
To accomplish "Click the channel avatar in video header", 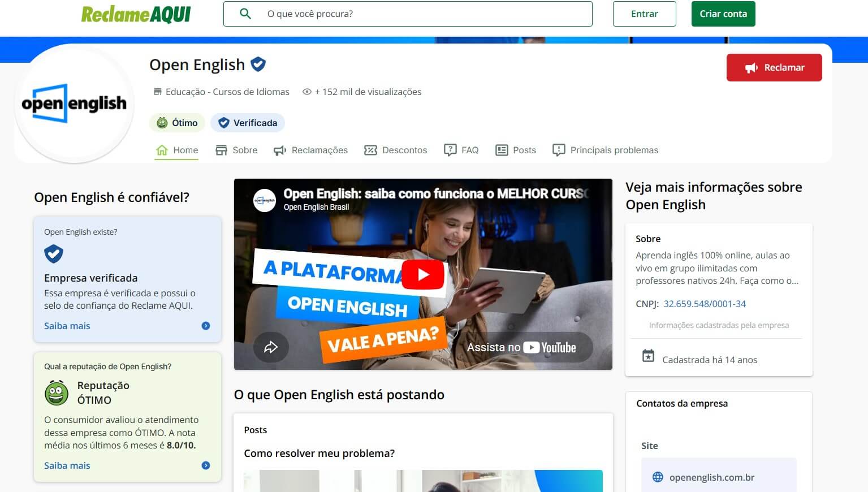I will click(264, 200).
